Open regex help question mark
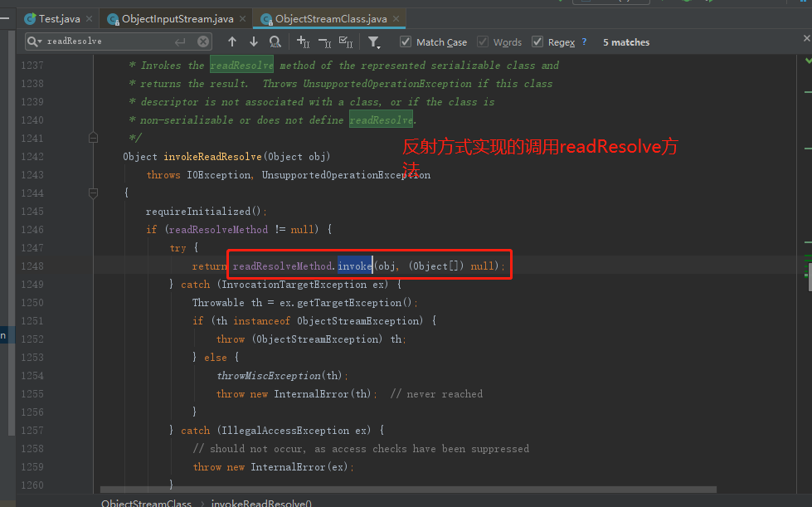 tap(584, 41)
